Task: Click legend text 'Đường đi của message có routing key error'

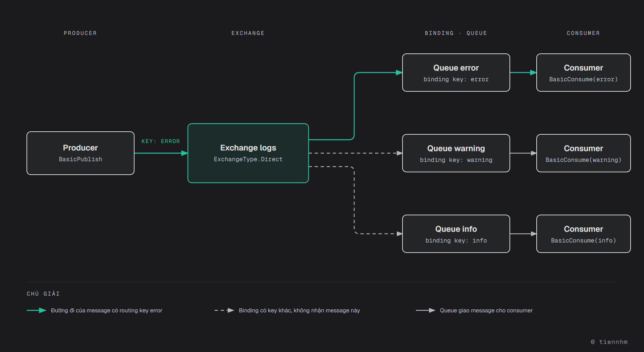Action: tap(107, 310)
